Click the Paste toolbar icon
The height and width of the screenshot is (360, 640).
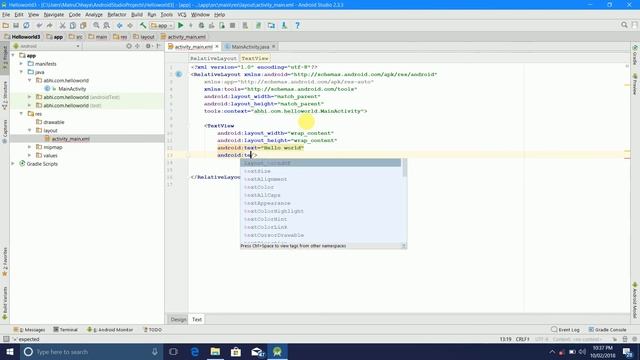(83, 25)
